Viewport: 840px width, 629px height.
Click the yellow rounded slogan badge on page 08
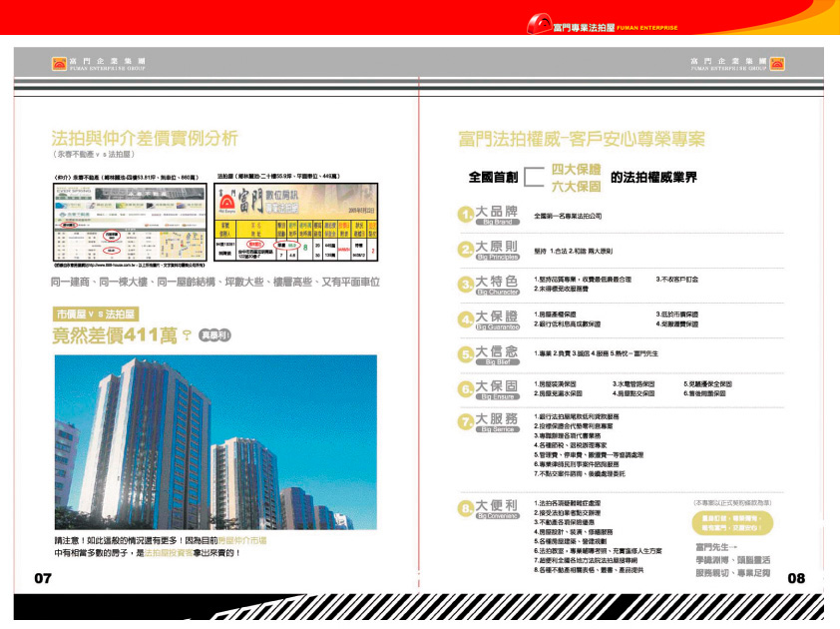pyautogui.click(x=732, y=523)
